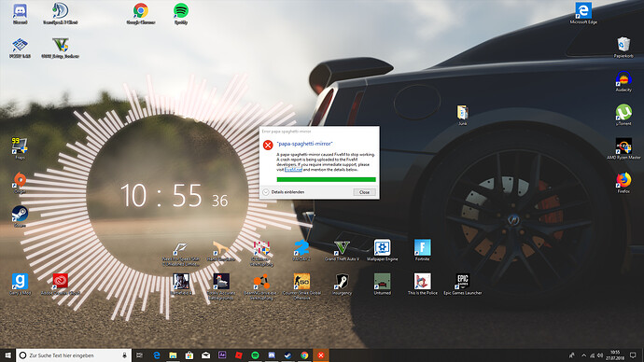This screenshot has height=362, width=644.
Task: Open the Grand Theft Auto V shortcut
Action: [x=342, y=250]
